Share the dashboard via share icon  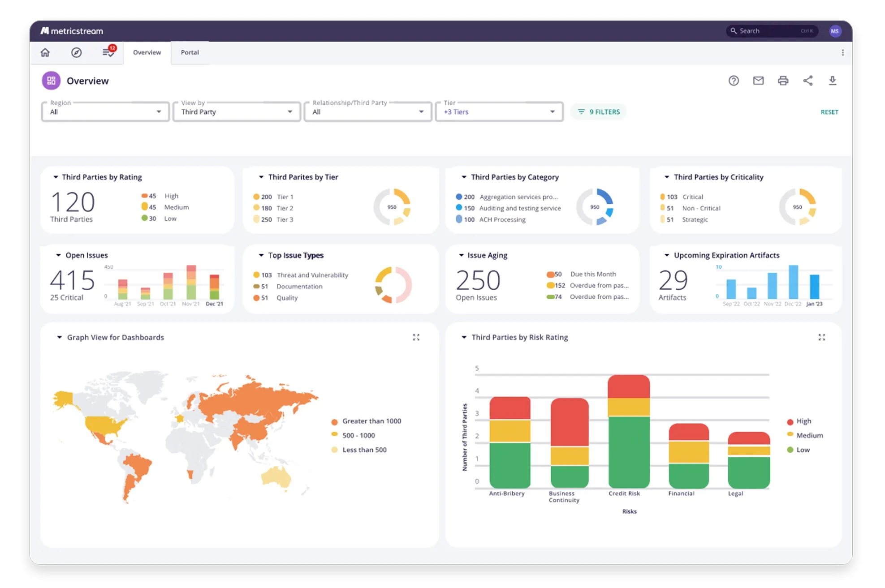pyautogui.click(x=808, y=81)
